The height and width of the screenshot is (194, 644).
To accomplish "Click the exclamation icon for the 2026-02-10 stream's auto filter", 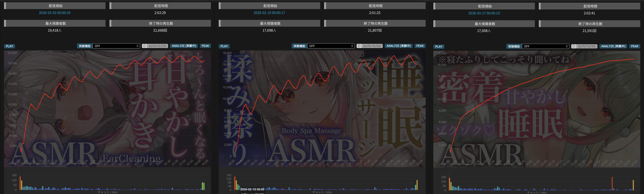I will 359,46.
